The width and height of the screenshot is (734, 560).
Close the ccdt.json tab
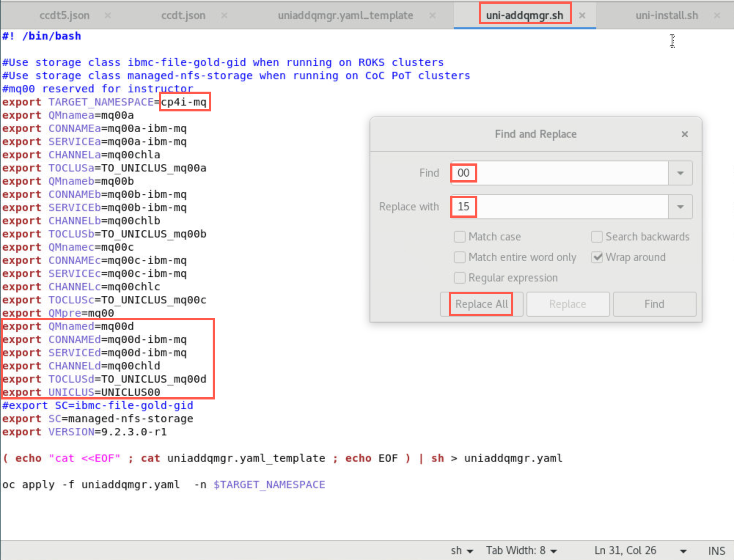click(224, 15)
